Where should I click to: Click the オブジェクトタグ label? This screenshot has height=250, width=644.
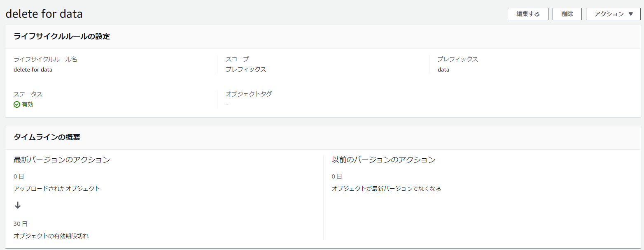click(249, 94)
